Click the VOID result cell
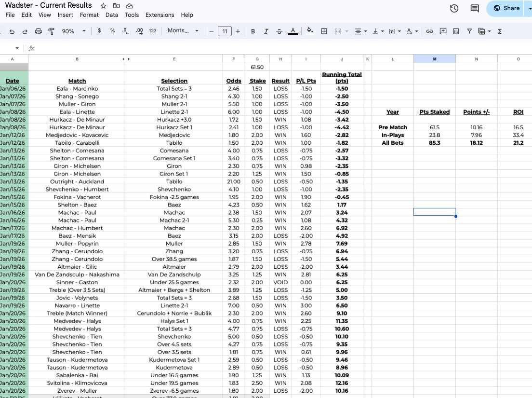Image resolution: width=532 pixels, height=398 pixels. tap(280, 282)
